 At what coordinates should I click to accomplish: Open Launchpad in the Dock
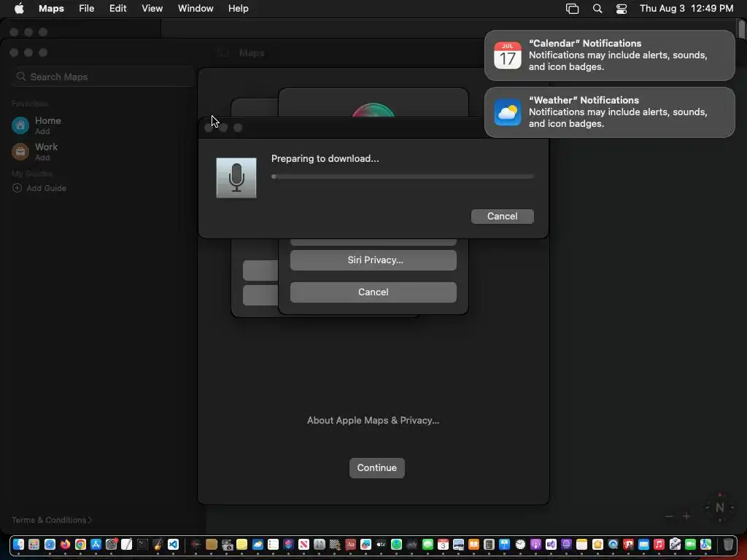pos(34,544)
